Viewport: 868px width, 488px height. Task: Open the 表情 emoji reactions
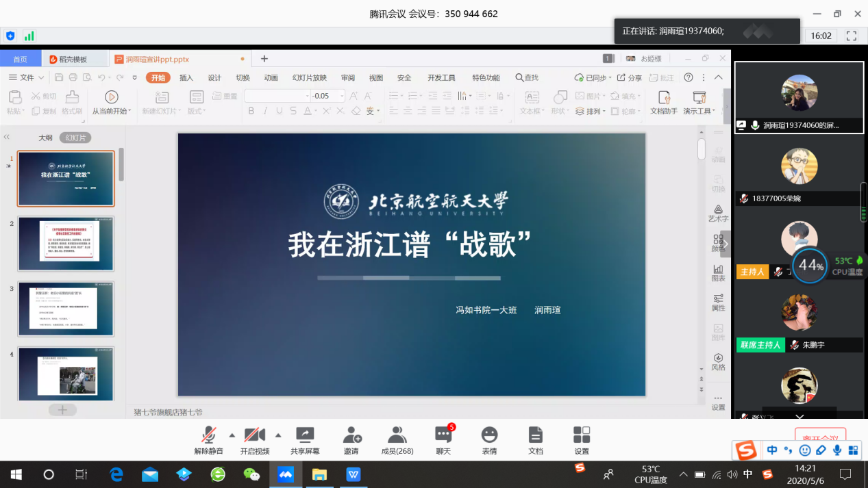(x=489, y=440)
